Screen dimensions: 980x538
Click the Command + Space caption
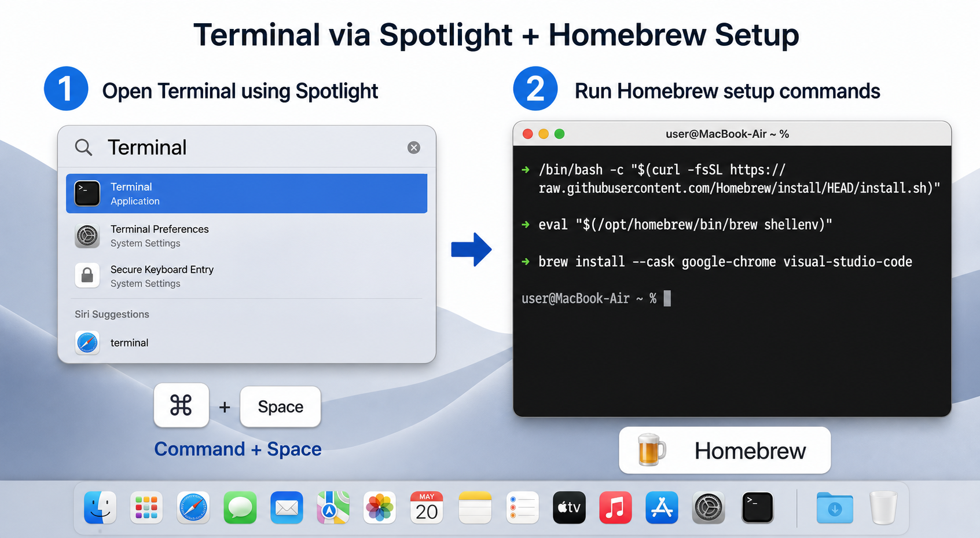(238, 449)
